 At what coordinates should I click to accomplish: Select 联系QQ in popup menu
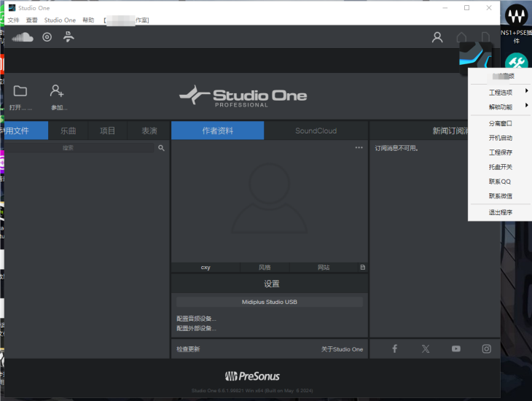(x=501, y=182)
